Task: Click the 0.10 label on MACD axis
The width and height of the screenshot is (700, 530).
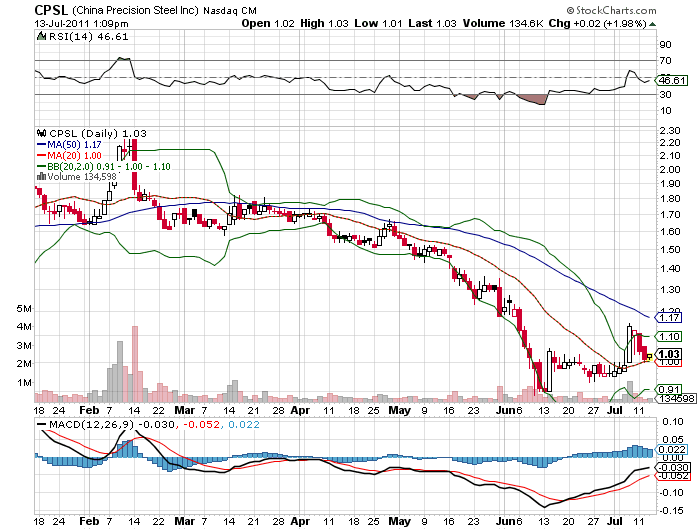Action: pyautogui.click(x=672, y=422)
